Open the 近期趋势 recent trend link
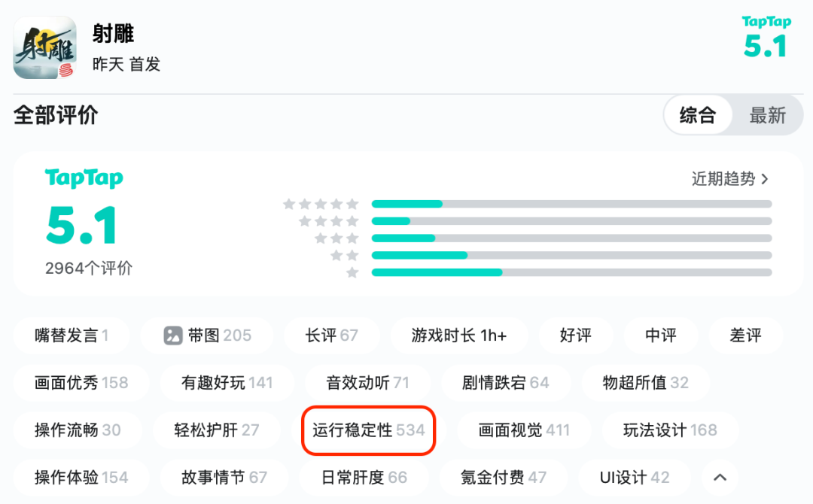This screenshot has width=813, height=504. coord(730,179)
